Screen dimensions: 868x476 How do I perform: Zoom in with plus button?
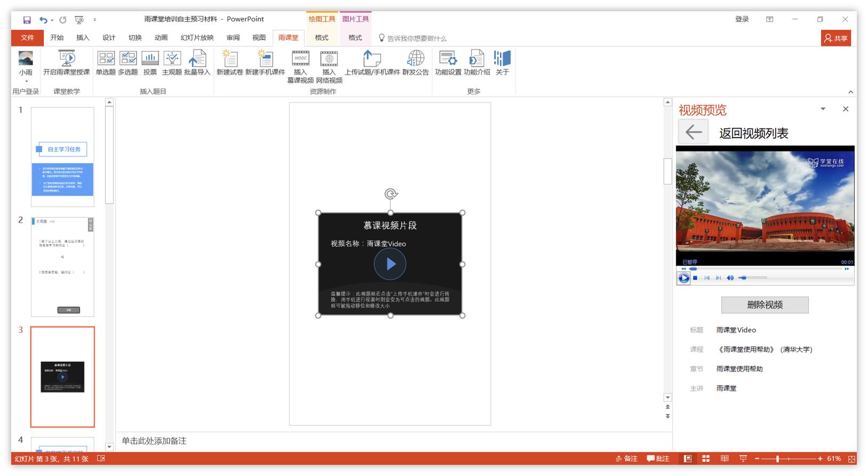[820, 458]
